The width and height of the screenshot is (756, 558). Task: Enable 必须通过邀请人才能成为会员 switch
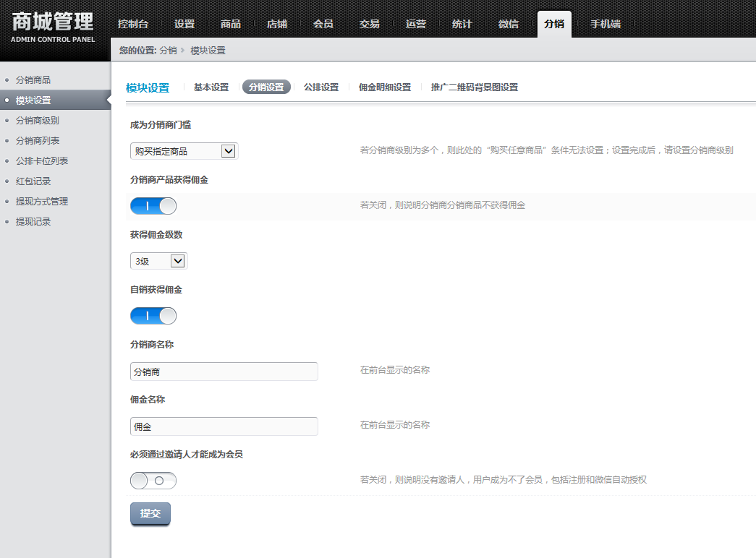click(x=153, y=481)
